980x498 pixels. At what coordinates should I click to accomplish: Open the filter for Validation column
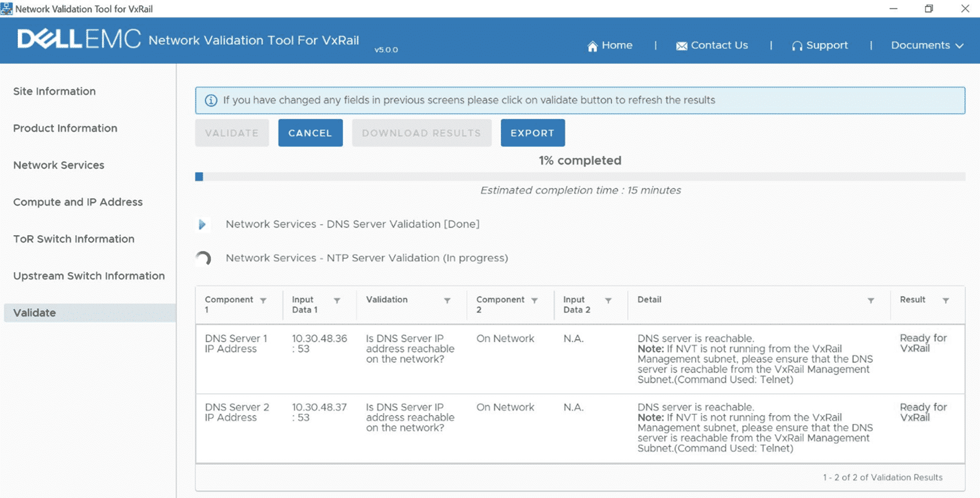(x=447, y=300)
